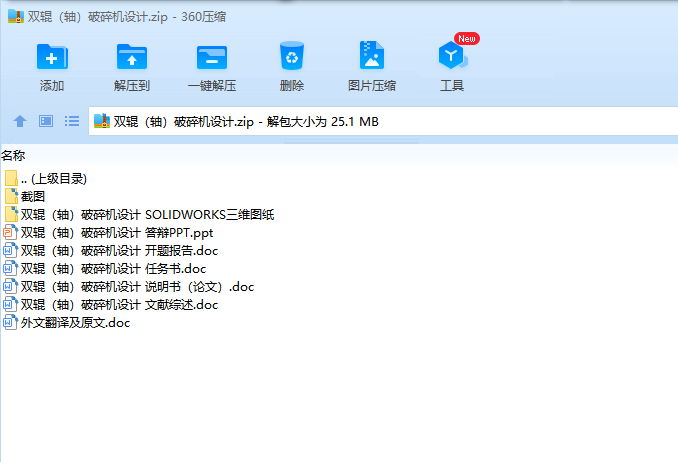Go up one level with the up arrow
This screenshot has height=462, width=678.
(x=20, y=121)
